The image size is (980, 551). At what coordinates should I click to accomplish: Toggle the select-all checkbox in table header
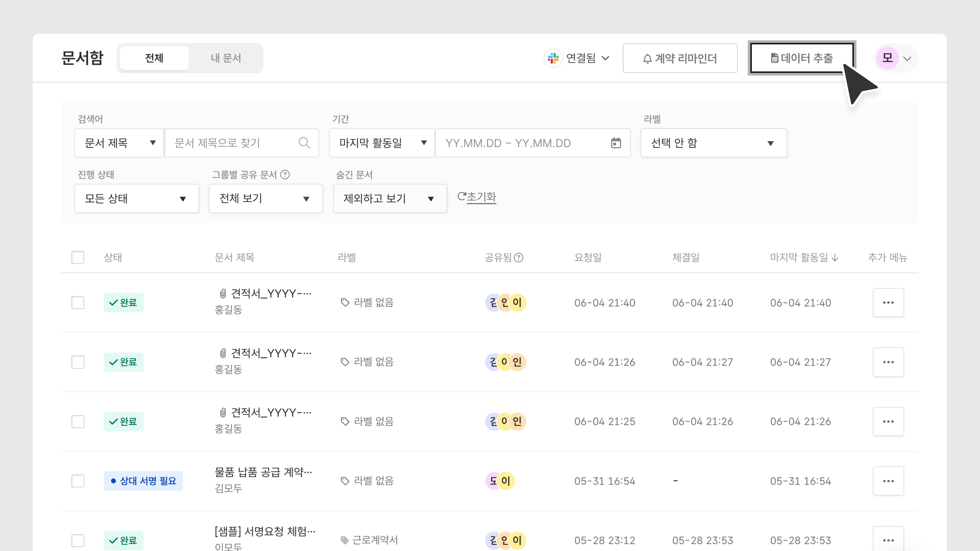[78, 257]
